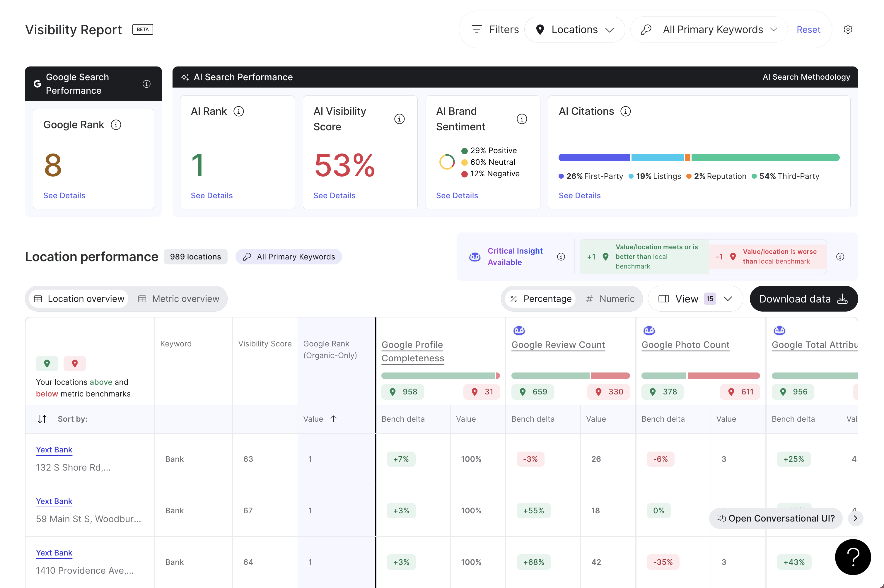Open the View columns dropdown

pyautogui.click(x=695, y=298)
